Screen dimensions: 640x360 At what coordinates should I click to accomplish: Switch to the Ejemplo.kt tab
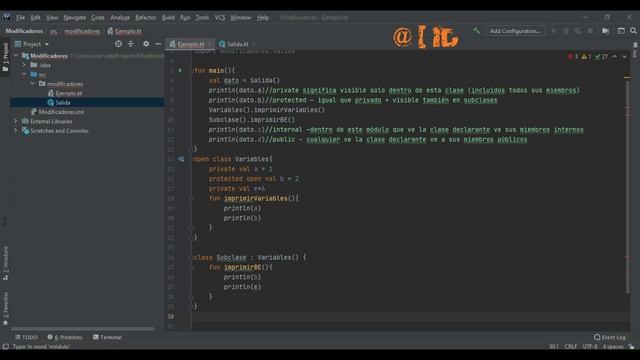click(x=190, y=44)
